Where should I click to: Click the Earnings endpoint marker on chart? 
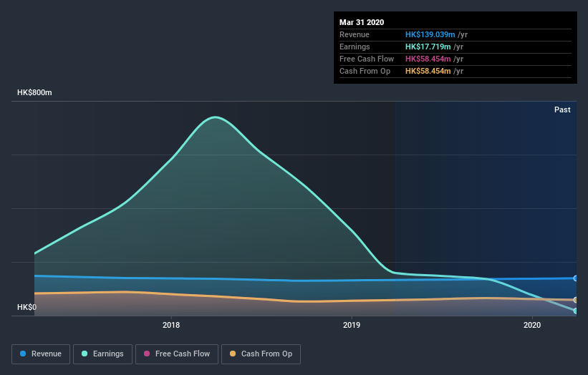tap(576, 311)
